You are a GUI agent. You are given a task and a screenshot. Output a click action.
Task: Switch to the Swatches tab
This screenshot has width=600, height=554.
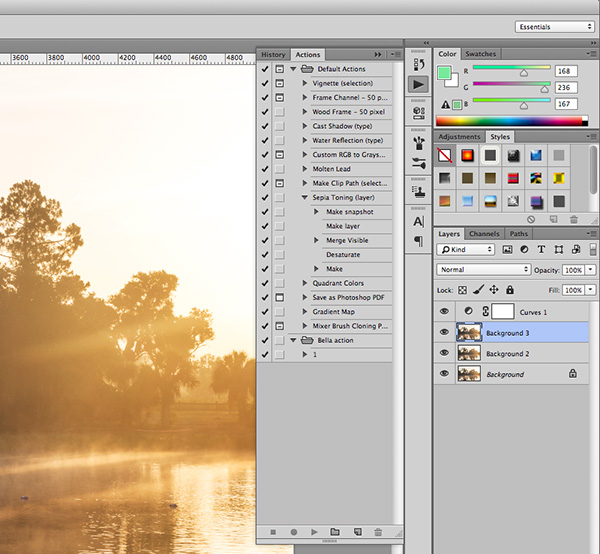point(481,54)
